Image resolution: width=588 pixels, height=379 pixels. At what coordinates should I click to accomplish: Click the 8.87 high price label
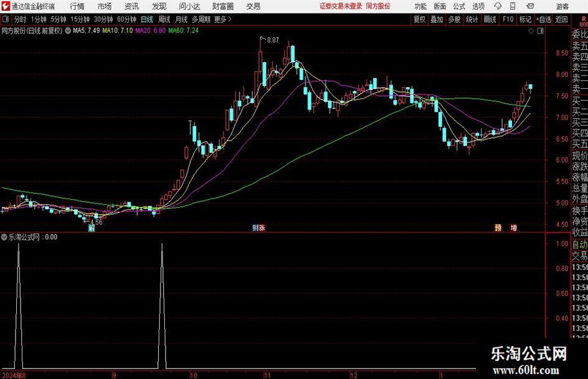[x=273, y=40]
